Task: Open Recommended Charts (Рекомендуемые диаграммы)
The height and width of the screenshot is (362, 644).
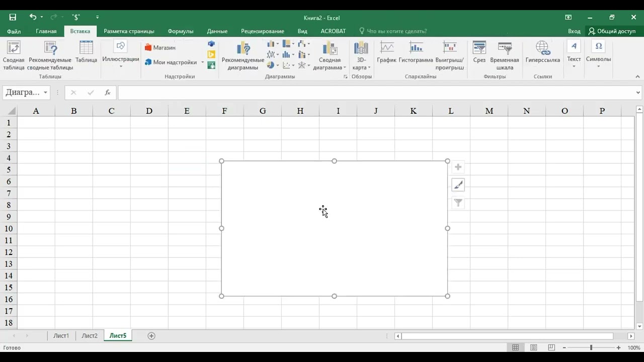Action: 243,56
